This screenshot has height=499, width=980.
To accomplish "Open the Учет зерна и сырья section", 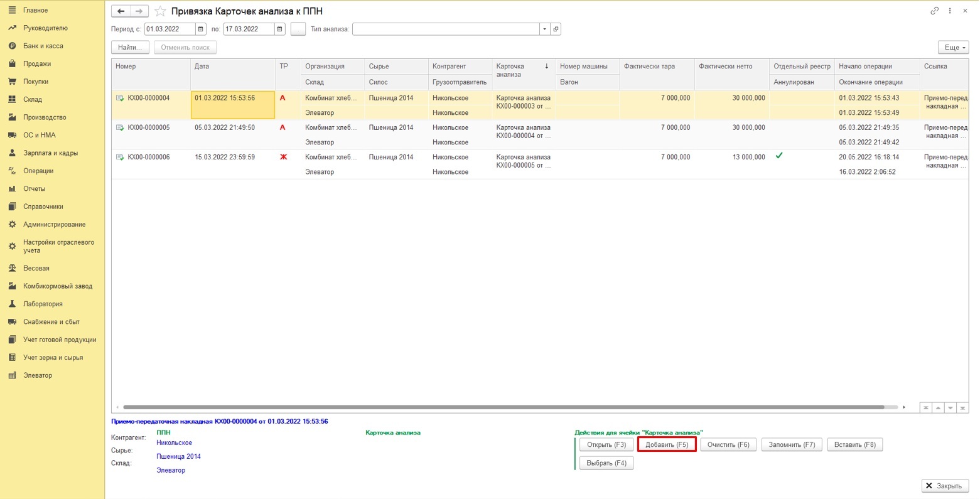I will (x=53, y=358).
